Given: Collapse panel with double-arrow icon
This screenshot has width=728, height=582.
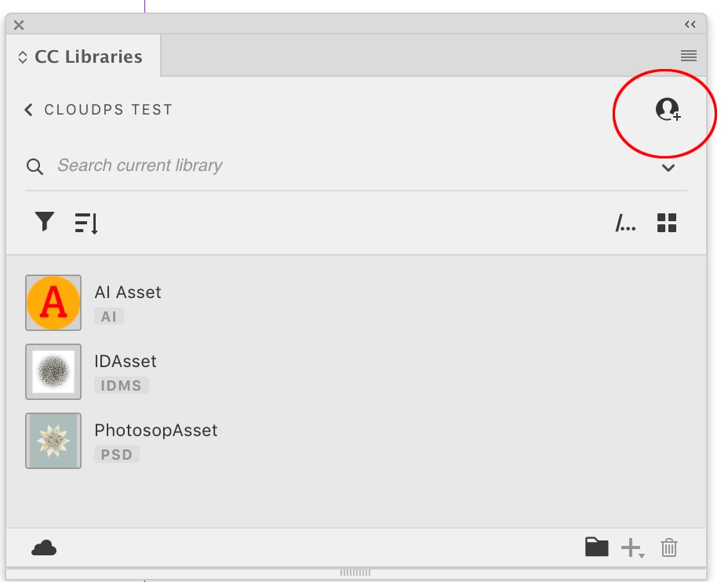Looking at the screenshot, I should coord(690,24).
